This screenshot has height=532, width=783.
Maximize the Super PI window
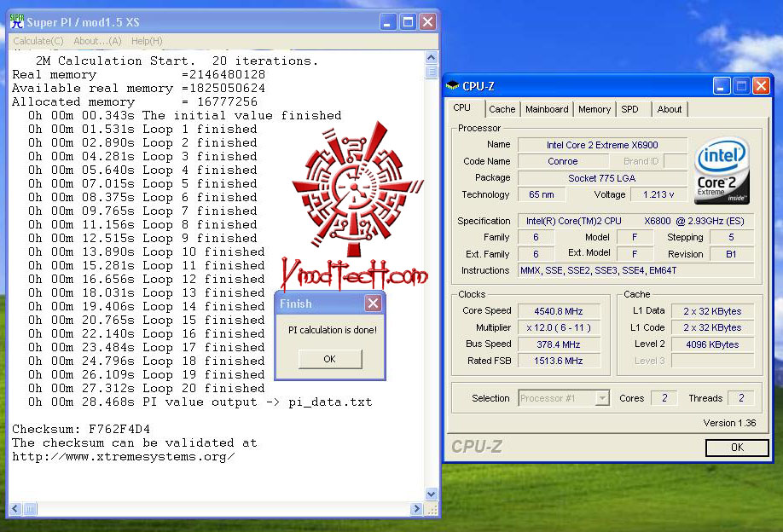(x=408, y=22)
